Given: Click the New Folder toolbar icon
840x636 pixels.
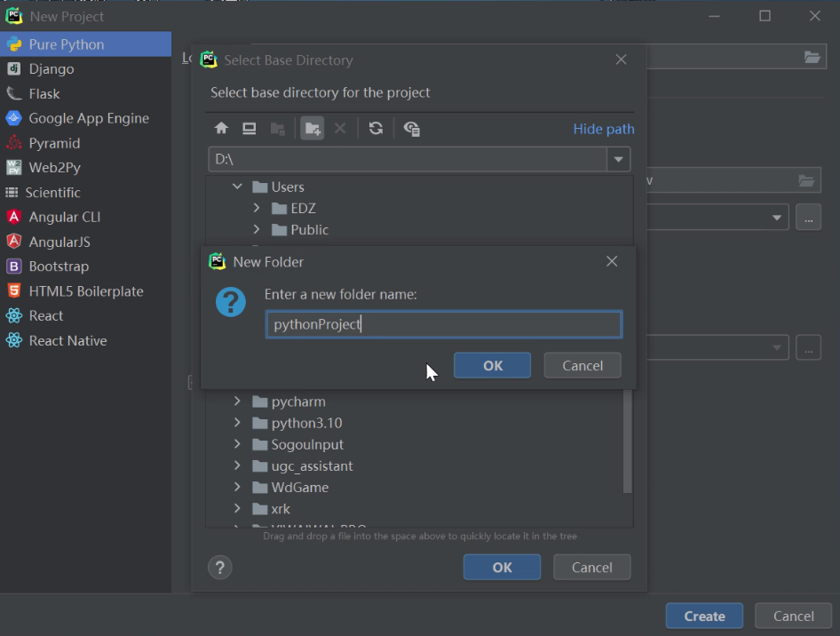Looking at the screenshot, I should [312, 129].
